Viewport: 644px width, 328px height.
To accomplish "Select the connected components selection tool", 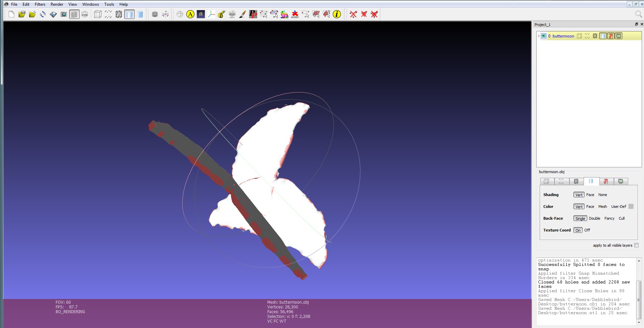I will coord(274,14).
